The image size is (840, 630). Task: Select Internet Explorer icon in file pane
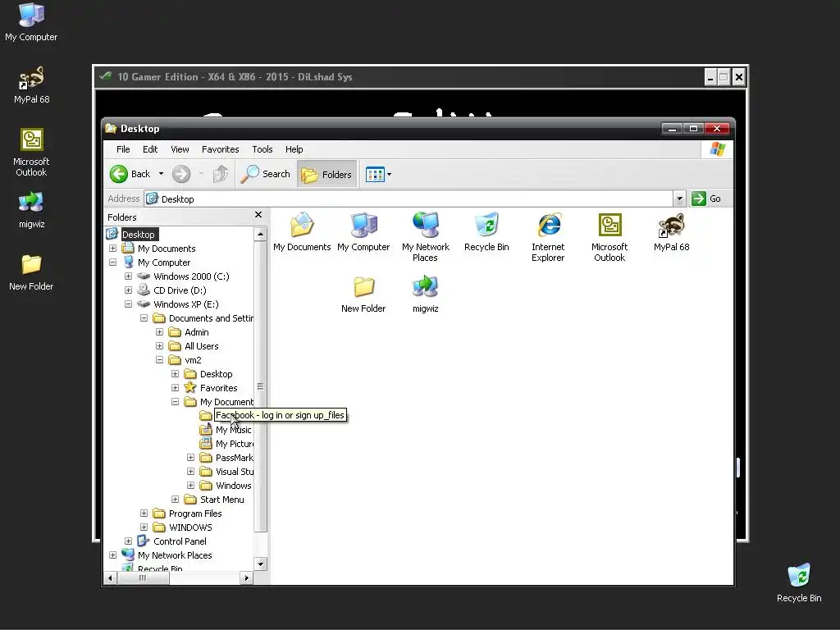548,236
